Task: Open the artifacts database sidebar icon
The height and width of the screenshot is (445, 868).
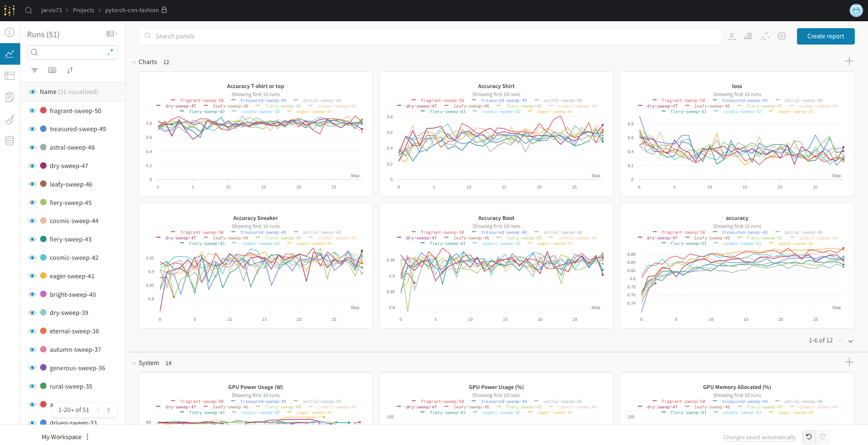Action: click(9, 141)
